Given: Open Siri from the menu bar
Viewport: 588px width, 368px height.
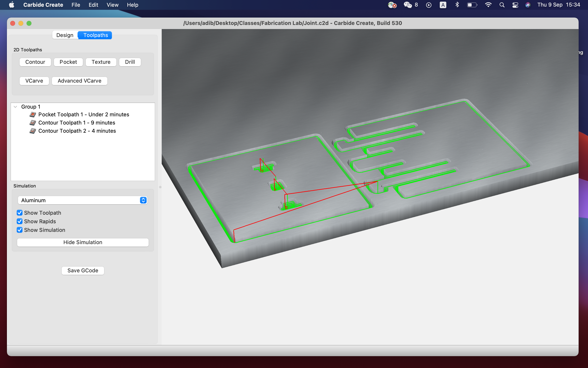Looking at the screenshot, I should pos(528,5).
